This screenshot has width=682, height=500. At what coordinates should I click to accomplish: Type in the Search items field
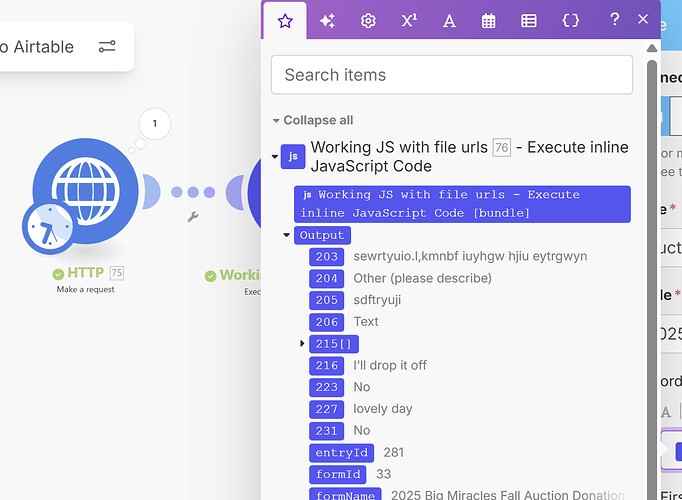click(451, 75)
